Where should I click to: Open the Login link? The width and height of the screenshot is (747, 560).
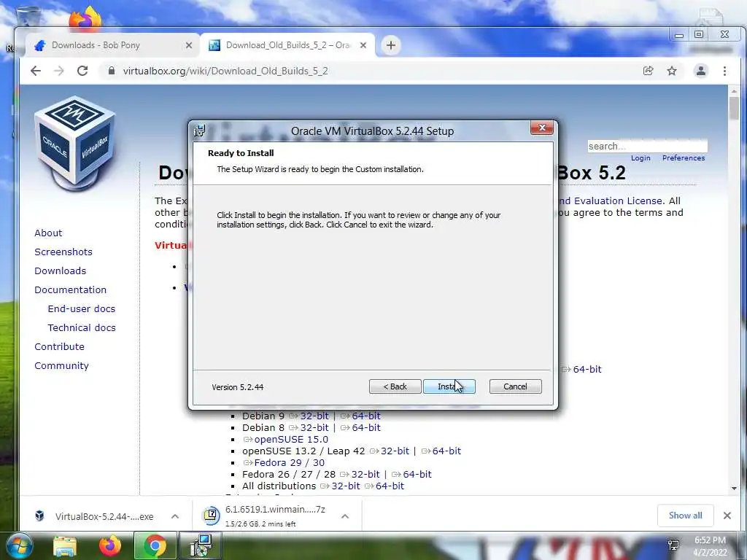click(640, 158)
